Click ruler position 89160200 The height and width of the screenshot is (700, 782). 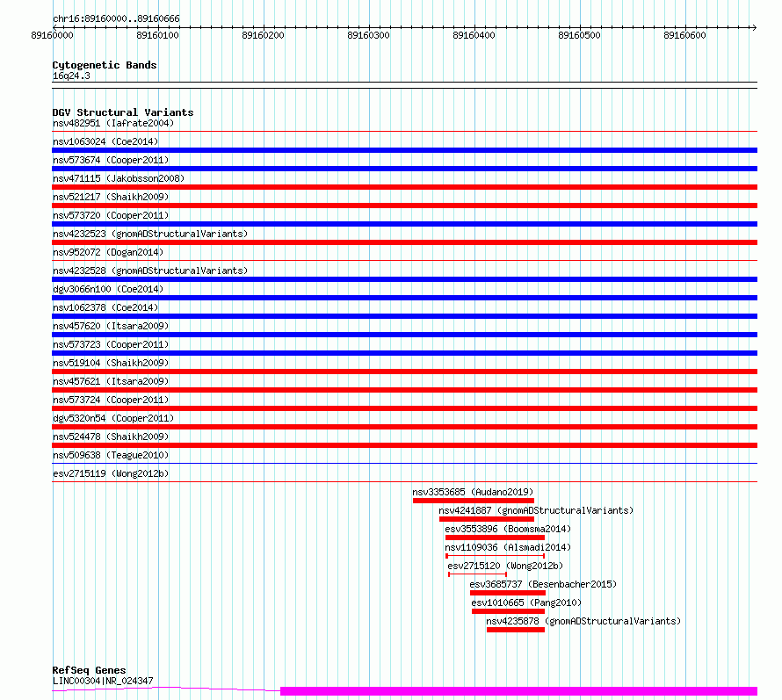[263, 35]
